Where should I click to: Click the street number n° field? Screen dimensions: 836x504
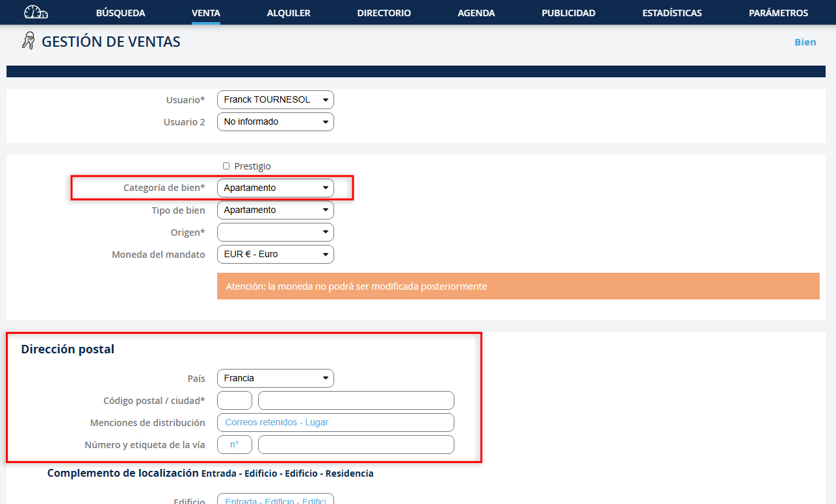(234, 444)
